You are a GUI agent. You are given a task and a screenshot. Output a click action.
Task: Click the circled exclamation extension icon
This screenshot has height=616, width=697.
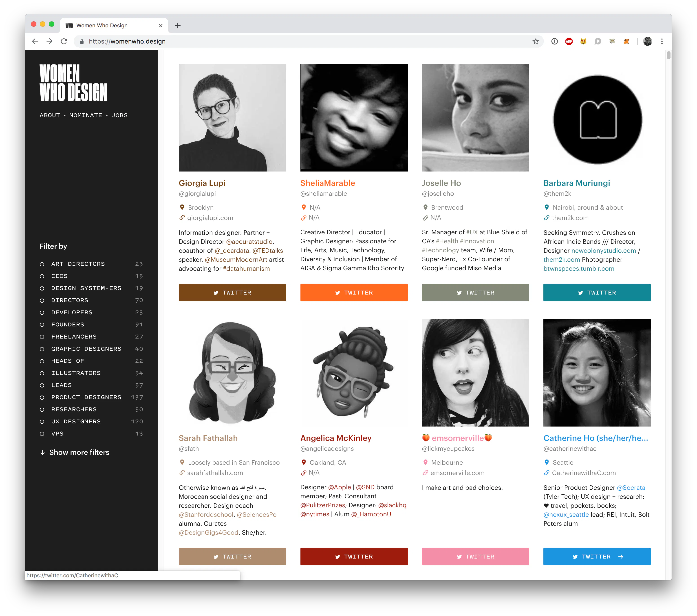point(554,41)
